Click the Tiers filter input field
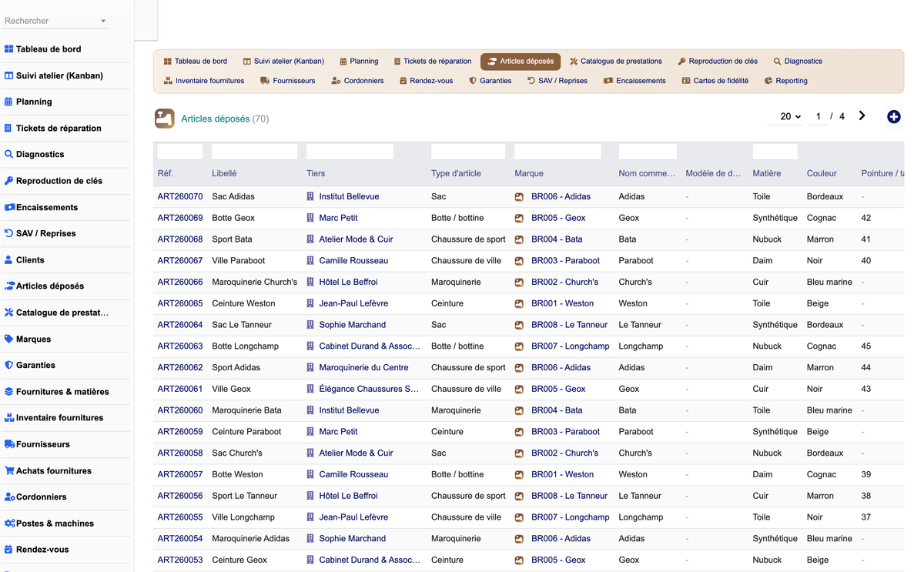 (350, 152)
